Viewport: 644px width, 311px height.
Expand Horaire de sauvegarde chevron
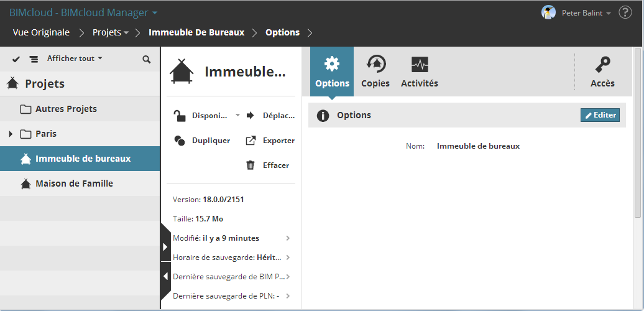click(288, 257)
